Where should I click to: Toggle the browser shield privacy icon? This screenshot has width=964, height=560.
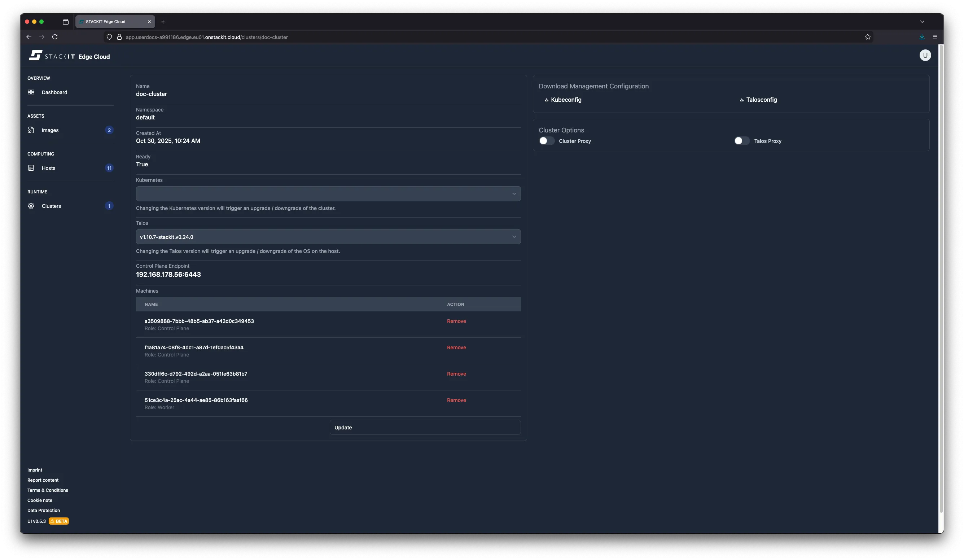109,37
